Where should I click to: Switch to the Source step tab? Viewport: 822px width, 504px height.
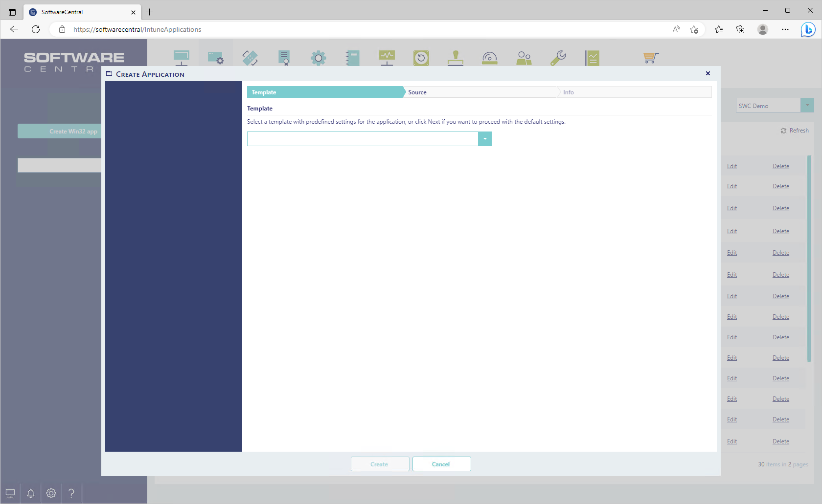coord(417,92)
